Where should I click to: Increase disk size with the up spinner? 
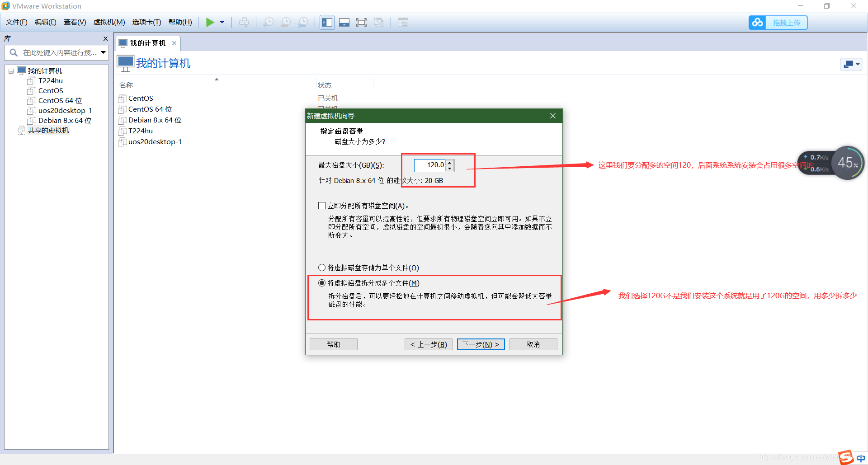pos(449,162)
